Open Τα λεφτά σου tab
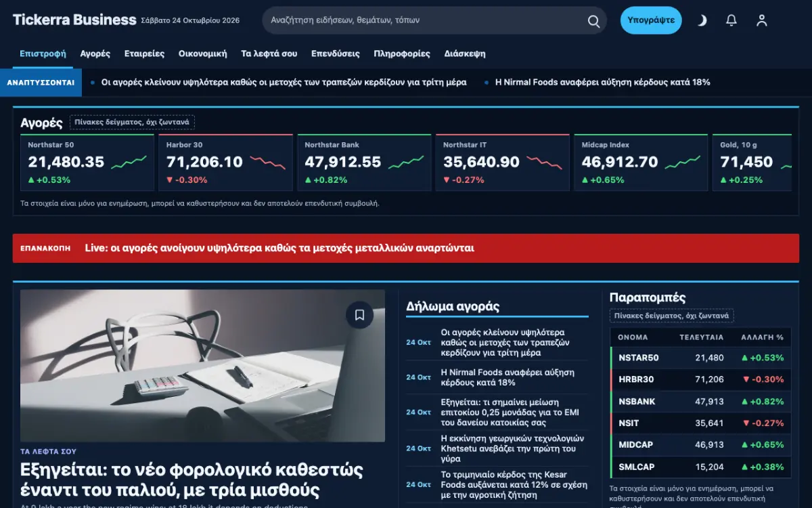The height and width of the screenshot is (508, 812). 269,54
